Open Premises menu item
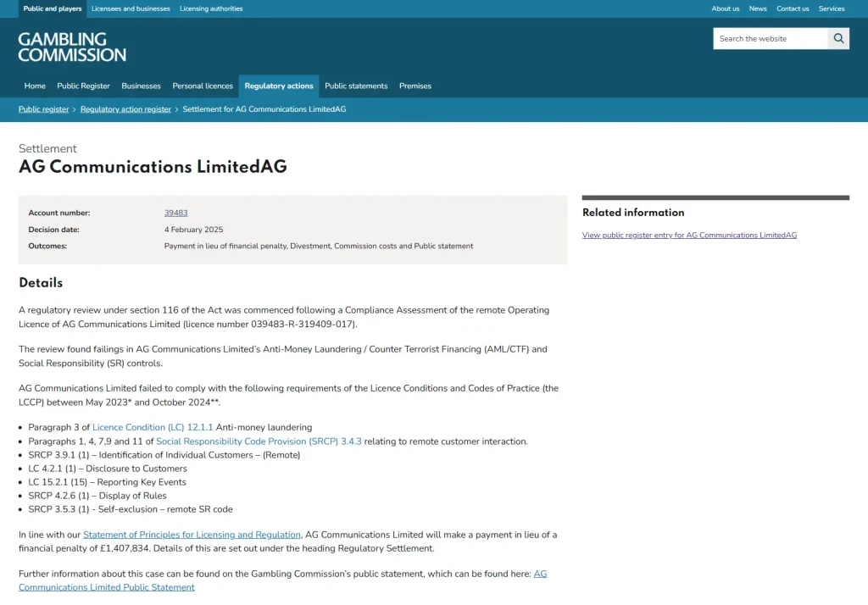The height and width of the screenshot is (605, 868). point(415,86)
